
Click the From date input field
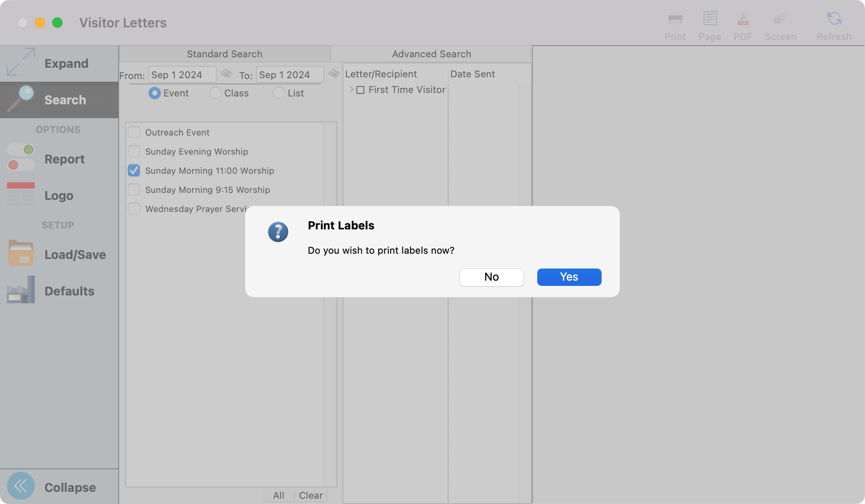click(182, 75)
